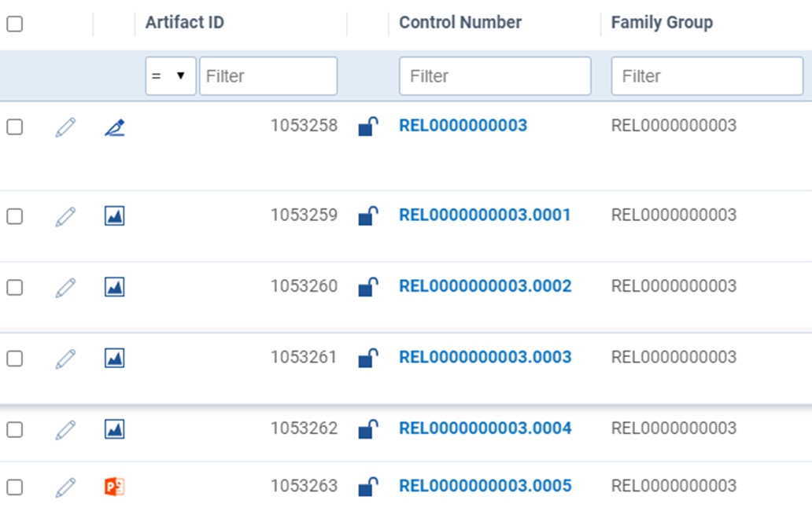Check the row checkbox for artifact 1053259
812x515 pixels.
(x=14, y=216)
